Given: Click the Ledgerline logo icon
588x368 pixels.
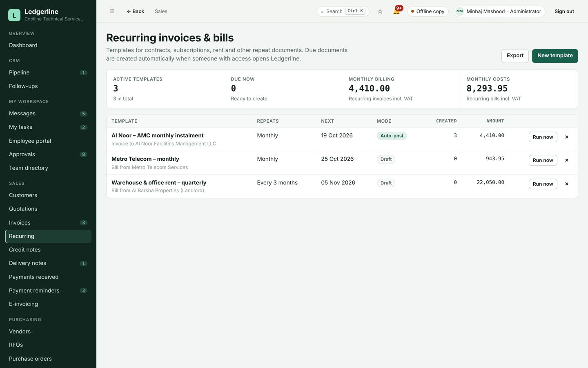Looking at the screenshot, I should [x=14, y=15].
